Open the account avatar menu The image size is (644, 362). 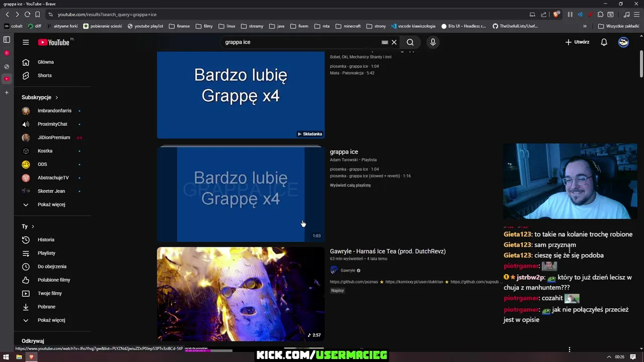coord(623,42)
